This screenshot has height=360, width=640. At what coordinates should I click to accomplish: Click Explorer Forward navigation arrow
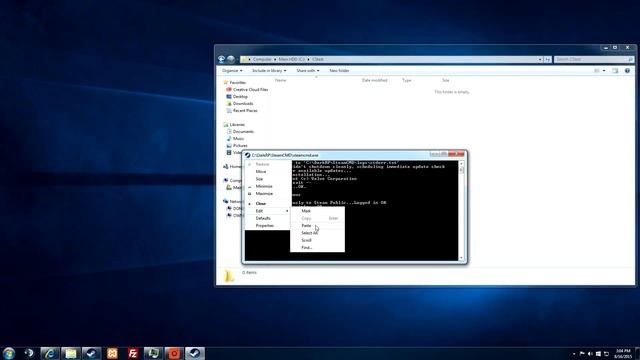(231, 59)
